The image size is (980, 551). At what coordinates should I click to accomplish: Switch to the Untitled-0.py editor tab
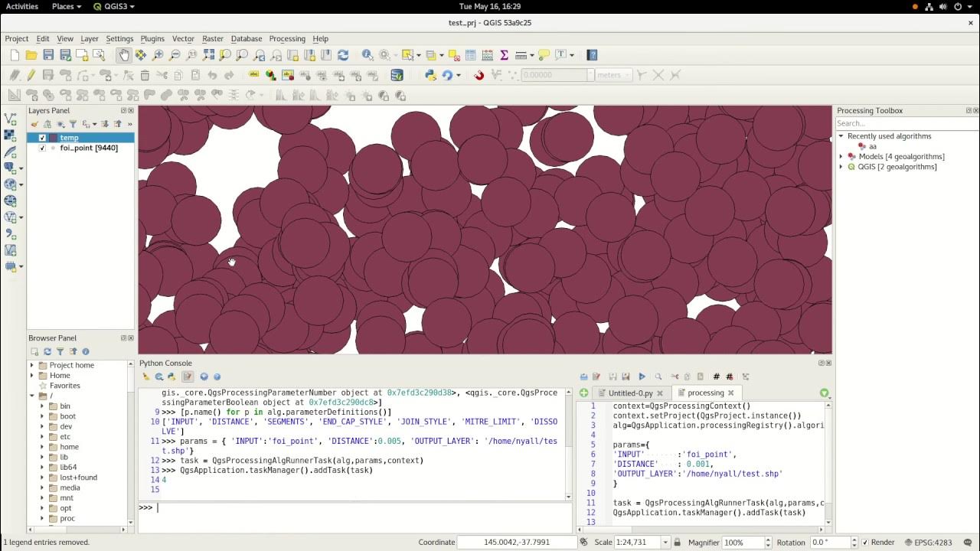630,393
